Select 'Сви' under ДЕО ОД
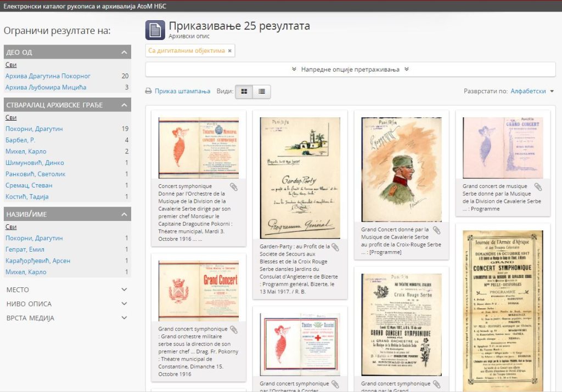562x392 pixels. coord(11,65)
